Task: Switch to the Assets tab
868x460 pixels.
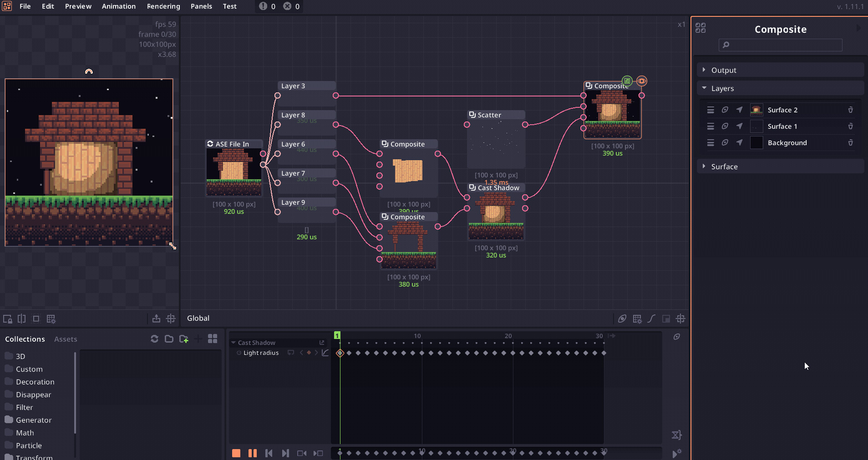Action: (66, 339)
